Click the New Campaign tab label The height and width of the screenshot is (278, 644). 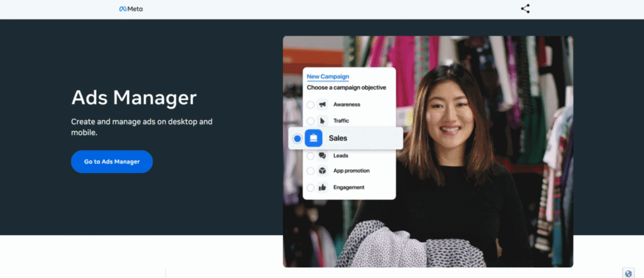point(328,77)
